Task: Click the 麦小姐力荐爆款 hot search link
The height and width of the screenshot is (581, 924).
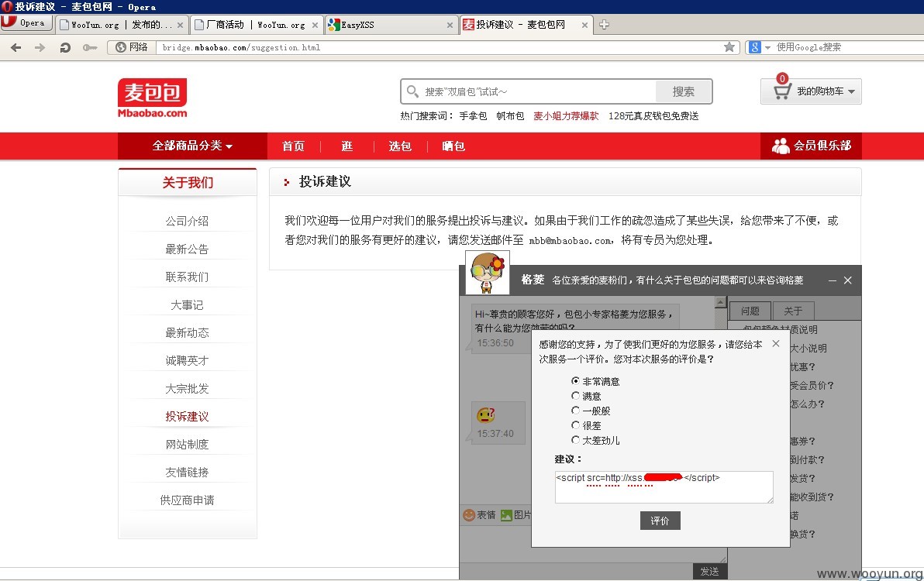Action: click(x=566, y=116)
